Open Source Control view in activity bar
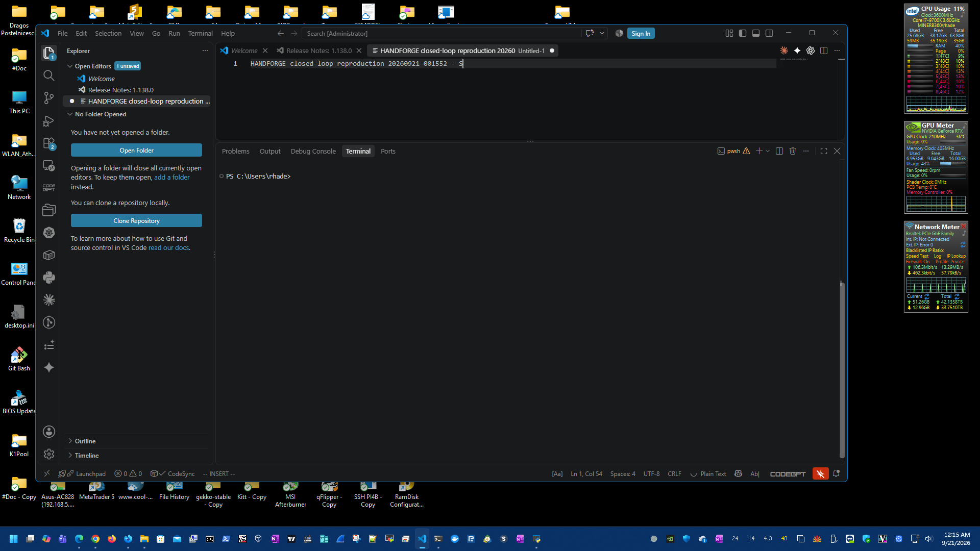 pos(49,98)
